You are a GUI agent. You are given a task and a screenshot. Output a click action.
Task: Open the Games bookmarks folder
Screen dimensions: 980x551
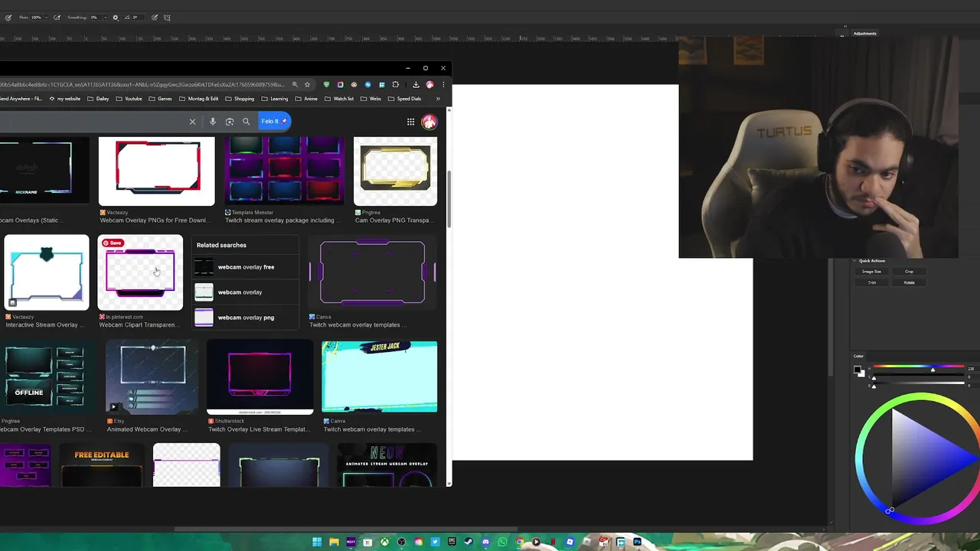pyautogui.click(x=160, y=99)
